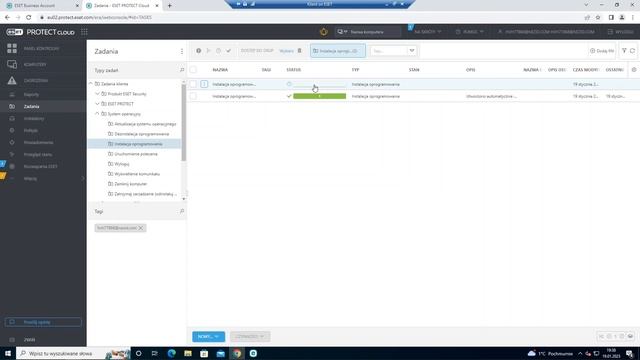The height and width of the screenshot is (360, 640).
Task: Click the task tree vertical scrollbar
Action: point(184,122)
